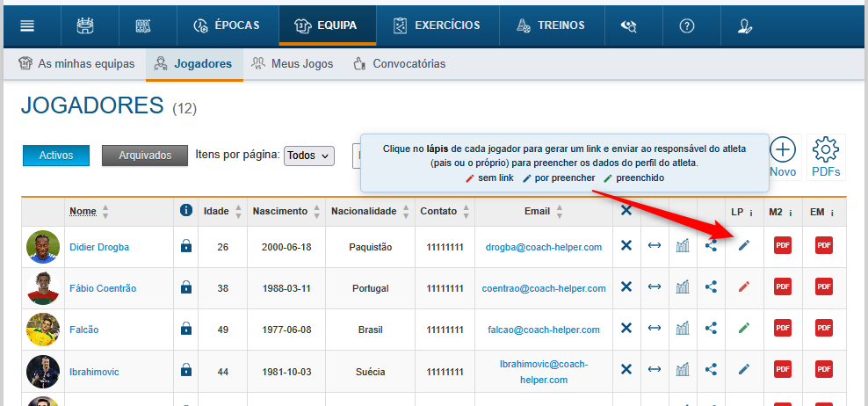
Task: Click the red pencil for Fábio Coentrão
Action: 743,286
